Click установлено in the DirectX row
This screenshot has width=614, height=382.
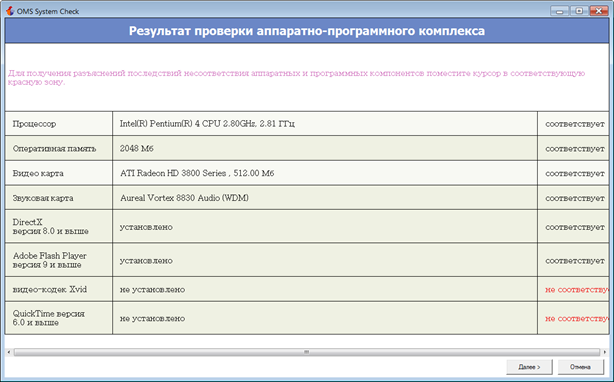(146, 227)
